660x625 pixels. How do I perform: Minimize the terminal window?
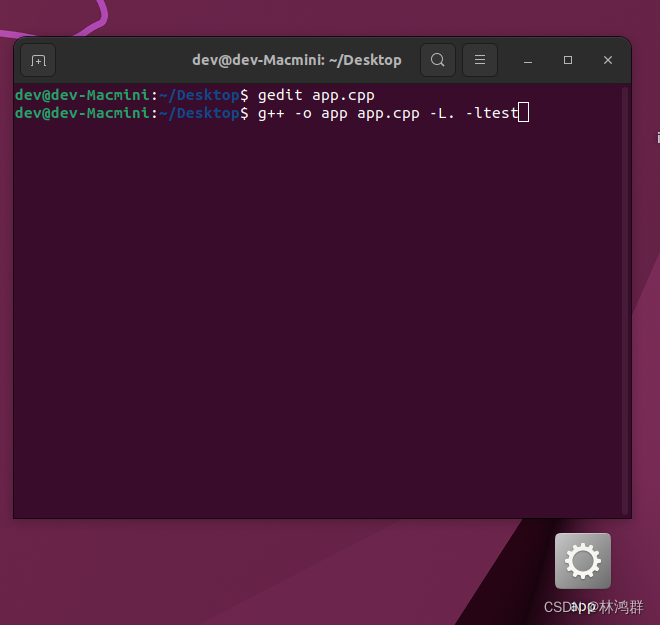click(528, 60)
